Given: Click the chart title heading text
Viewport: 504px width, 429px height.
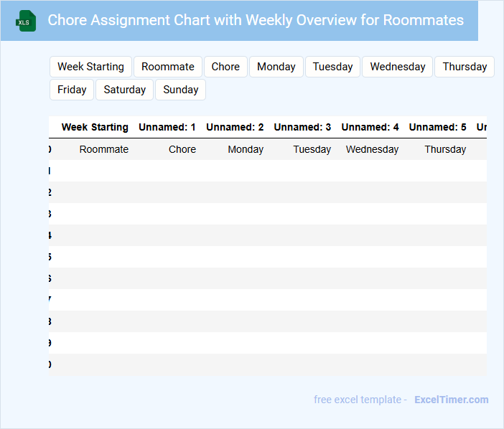Looking at the screenshot, I should point(256,20).
